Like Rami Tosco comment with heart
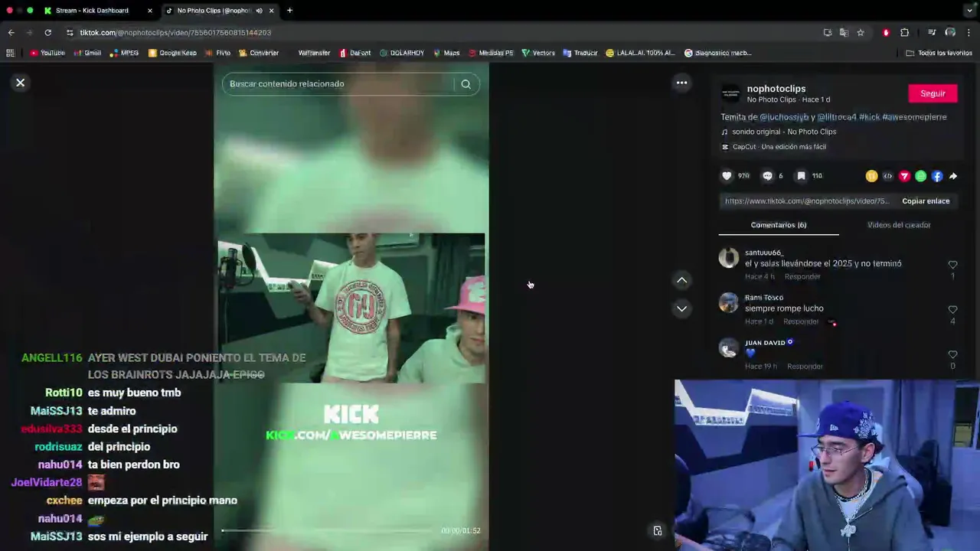The height and width of the screenshot is (551, 980). 952,310
